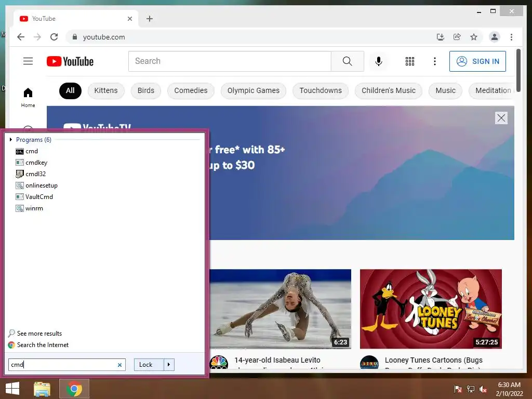Open 14-year-old Isabeau Levito title link
This screenshot has width=532, height=399.
coord(277,360)
